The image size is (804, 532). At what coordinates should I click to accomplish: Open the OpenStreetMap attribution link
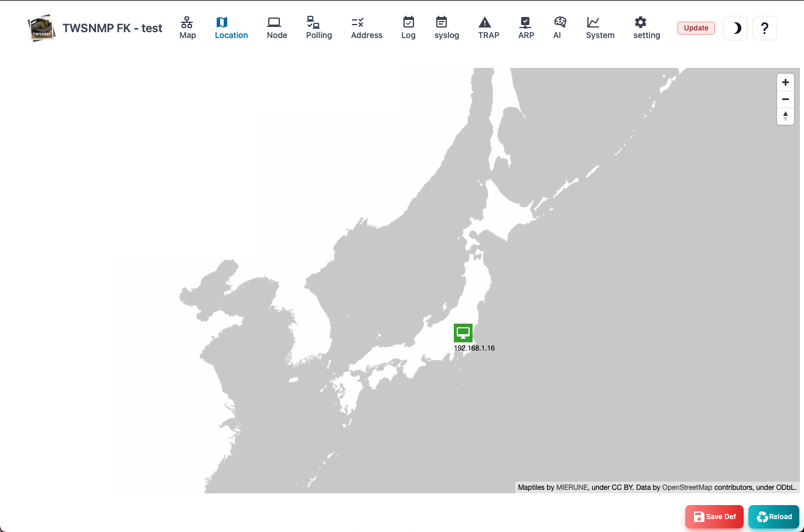[687, 488]
